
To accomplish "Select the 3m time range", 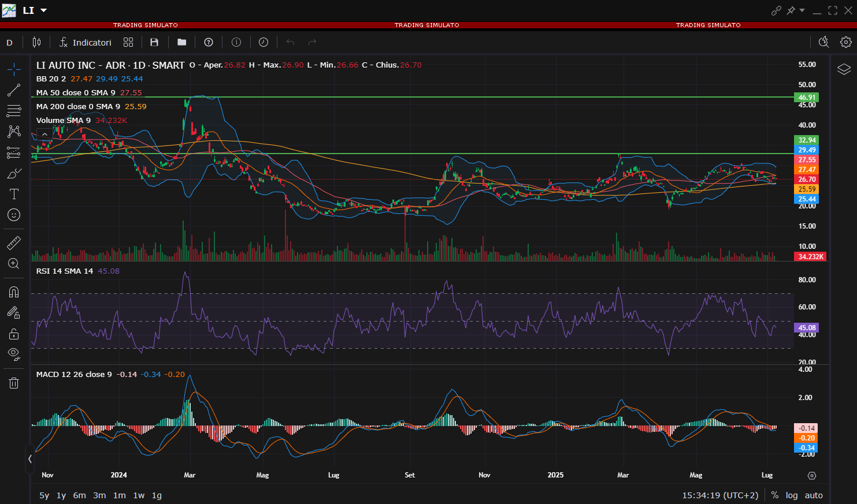I will (100, 495).
